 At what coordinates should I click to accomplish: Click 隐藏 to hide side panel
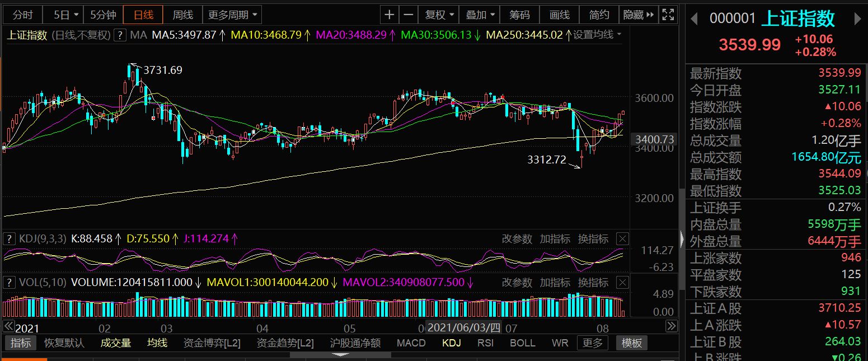click(x=637, y=15)
